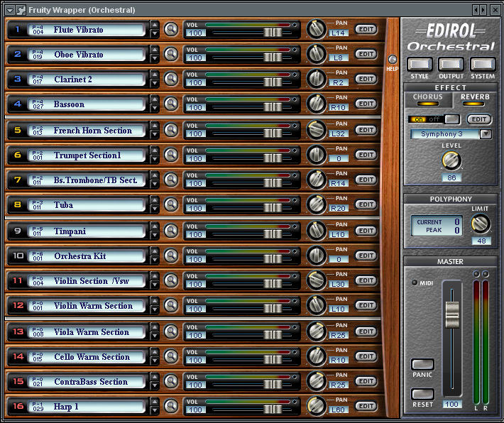Click magnifier icon on Cello Warm Section

tap(171, 356)
